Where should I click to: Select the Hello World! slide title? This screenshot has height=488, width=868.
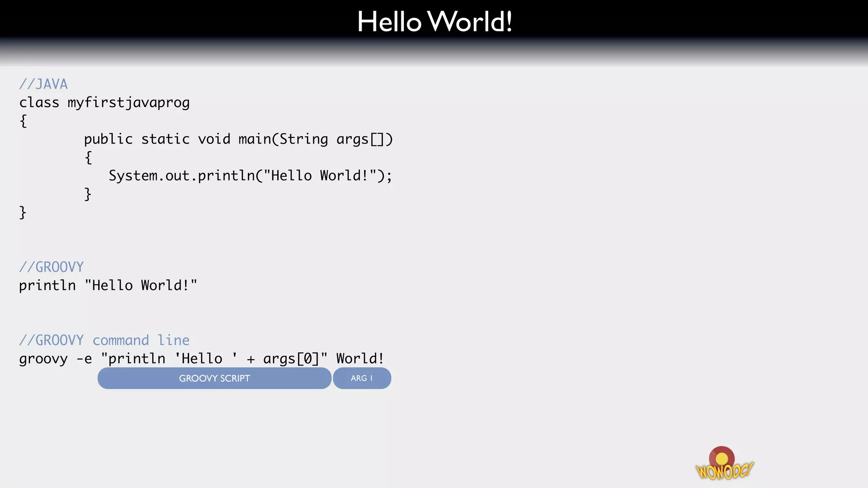tap(435, 21)
